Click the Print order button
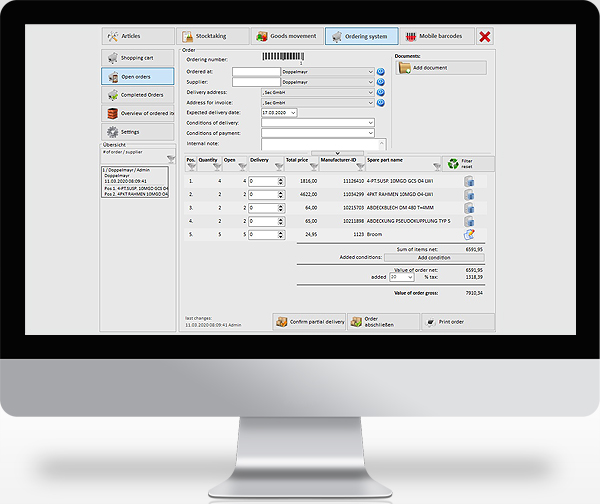The width and height of the screenshot is (600, 504). point(451,322)
